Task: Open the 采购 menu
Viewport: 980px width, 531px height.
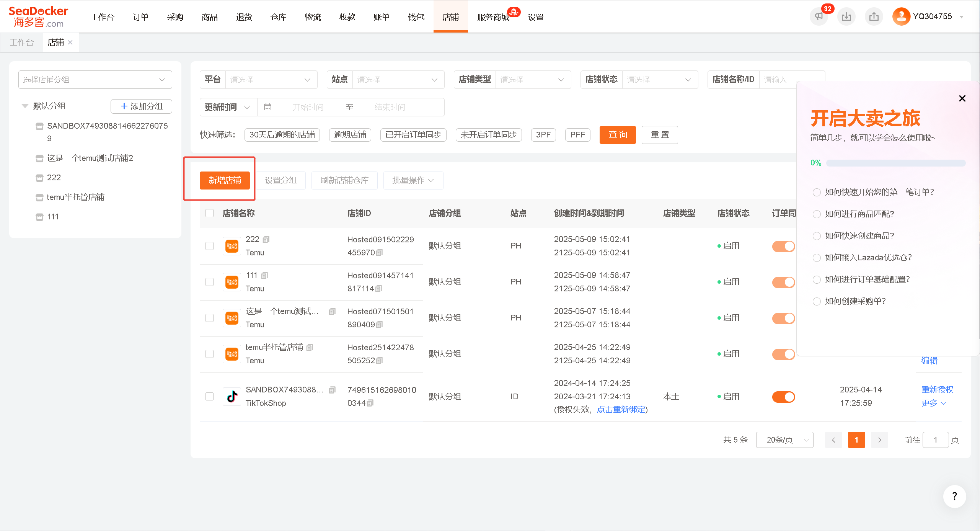Action: (175, 17)
